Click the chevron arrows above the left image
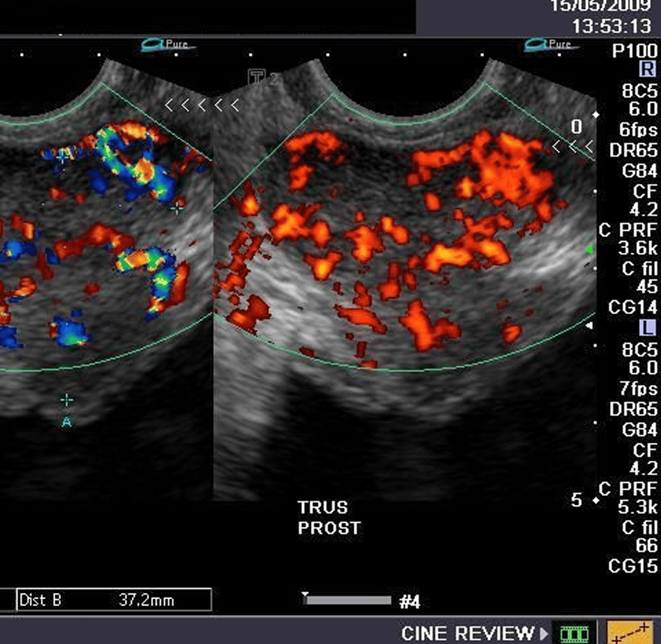661x644 pixels. coord(201,104)
